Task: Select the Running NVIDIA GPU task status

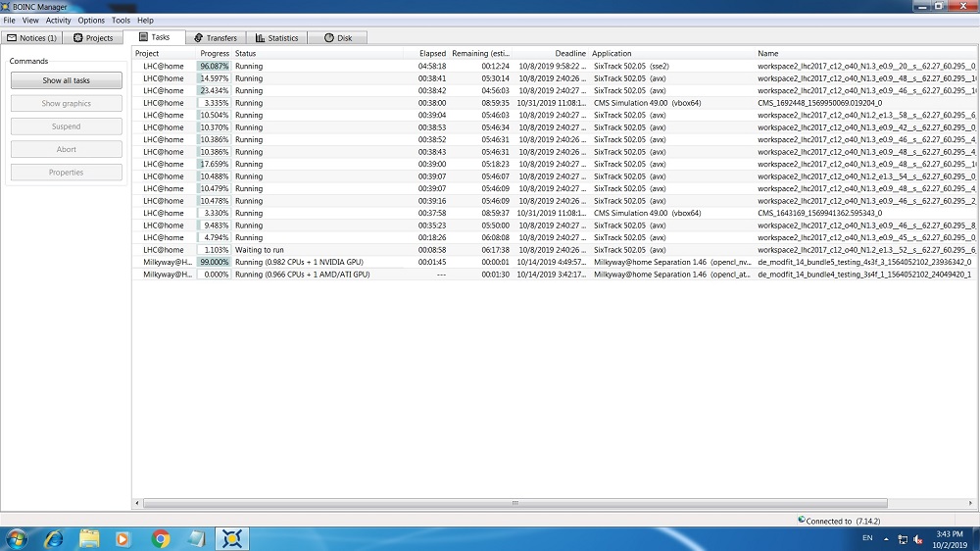Action: point(299,263)
